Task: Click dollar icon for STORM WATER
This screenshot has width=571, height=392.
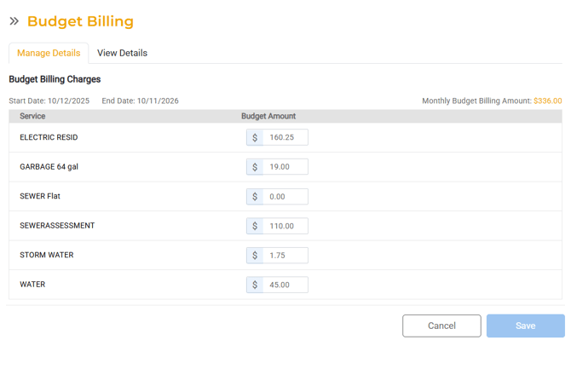Action: [x=255, y=256]
